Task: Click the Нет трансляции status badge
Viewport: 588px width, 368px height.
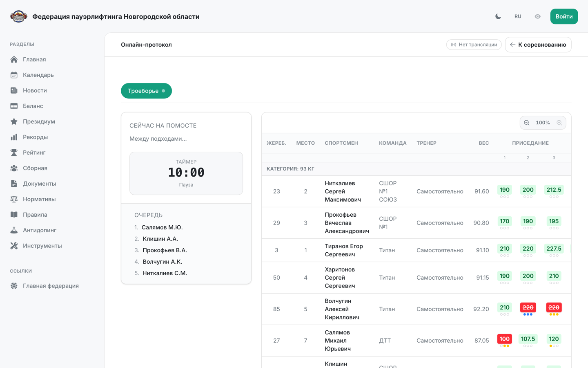Action: coord(474,45)
